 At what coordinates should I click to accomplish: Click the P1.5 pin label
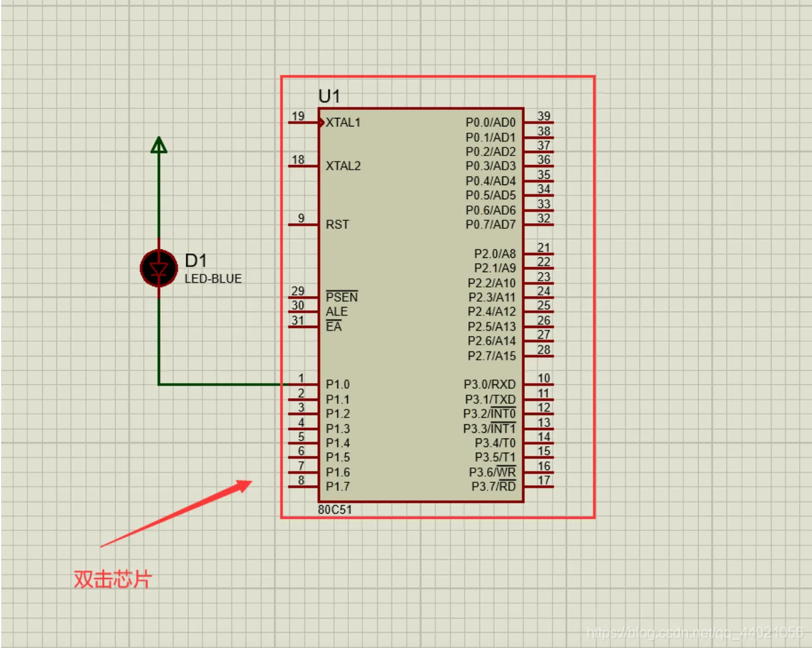338,457
